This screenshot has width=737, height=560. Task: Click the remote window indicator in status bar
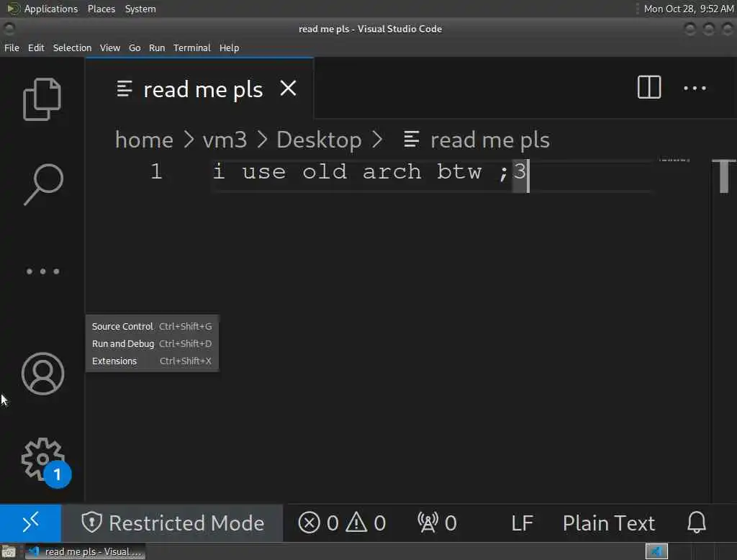coord(30,523)
